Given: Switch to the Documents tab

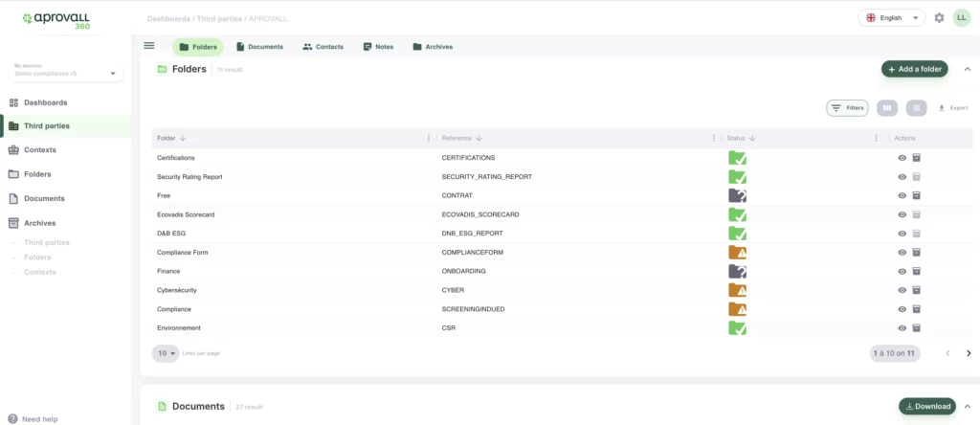Looking at the screenshot, I should click(x=259, y=47).
